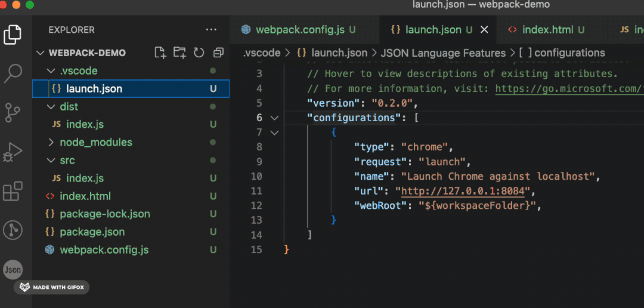Click the EXPLORER panel title
This screenshot has height=308, width=644.
(72, 30)
